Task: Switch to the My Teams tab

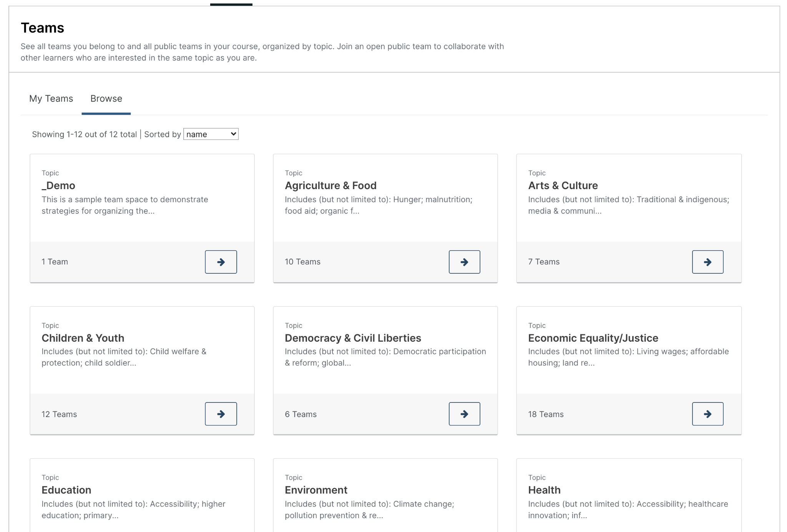Action: (x=51, y=99)
